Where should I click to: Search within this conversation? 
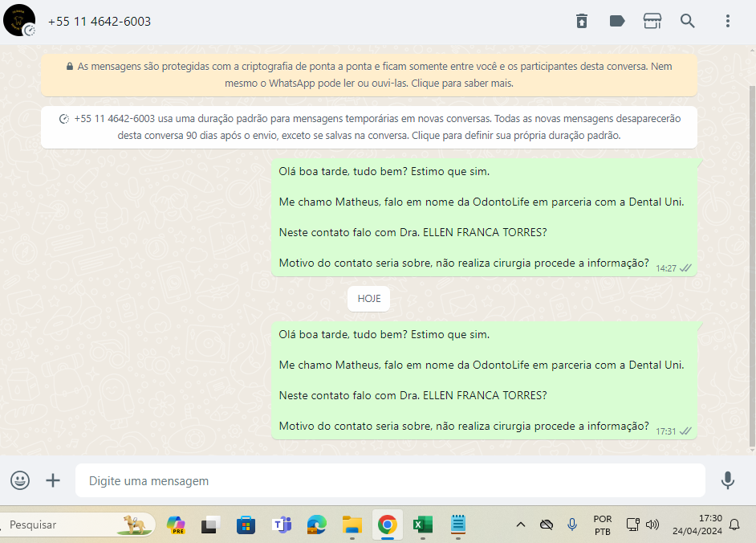(688, 22)
